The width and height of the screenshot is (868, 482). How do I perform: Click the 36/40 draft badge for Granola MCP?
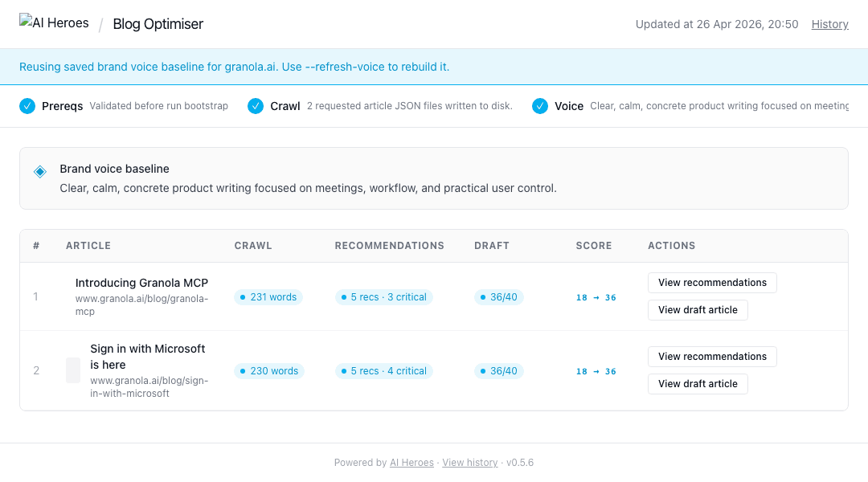click(x=498, y=297)
